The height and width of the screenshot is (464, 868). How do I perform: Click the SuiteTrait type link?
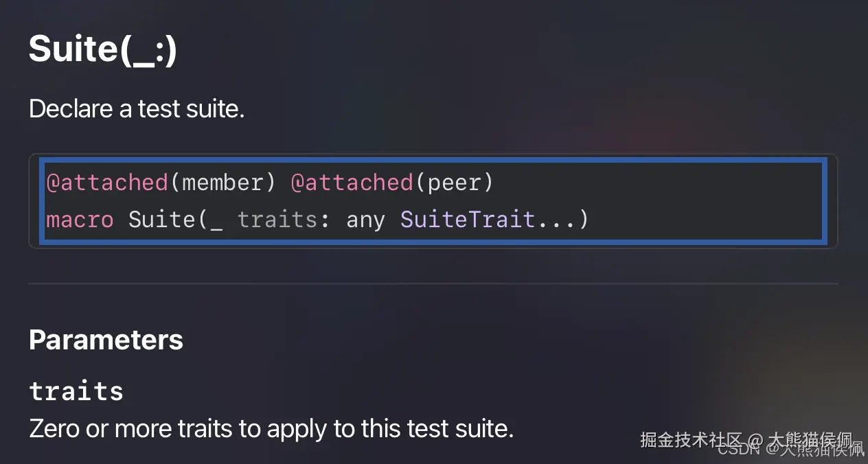(468, 220)
